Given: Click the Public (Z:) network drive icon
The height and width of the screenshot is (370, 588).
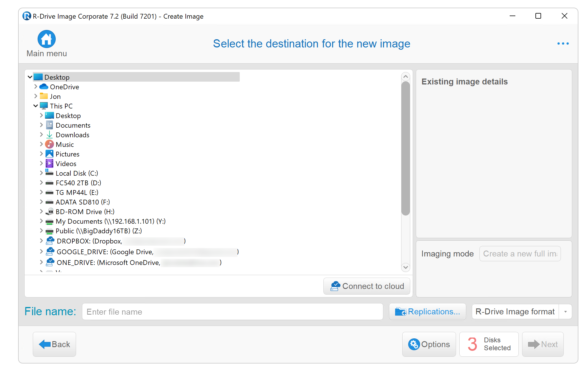Looking at the screenshot, I should pyautogui.click(x=49, y=231).
